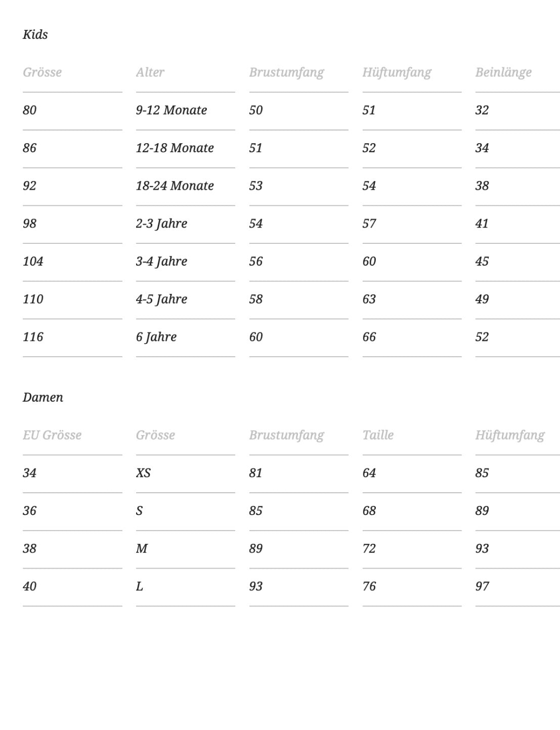Click the size L cell
The height and width of the screenshot is (730, 560).
pos(140,586)
